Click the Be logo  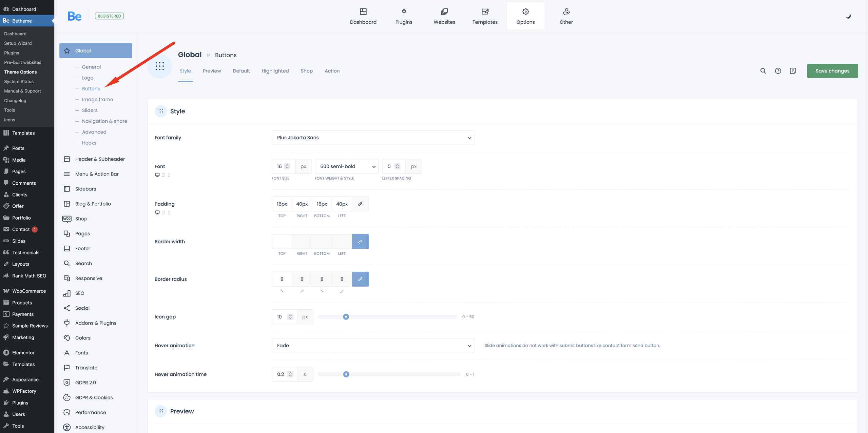74,16
